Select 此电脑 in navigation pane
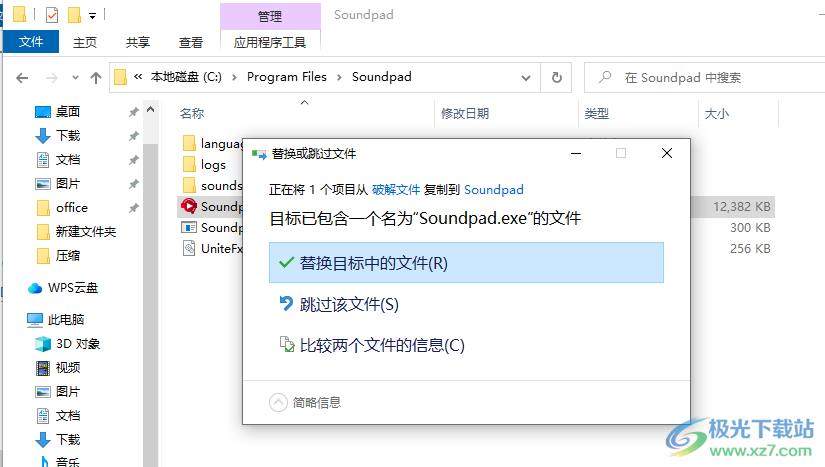The height and width of the screenshot is (467, 825). (x=66, y=320)
